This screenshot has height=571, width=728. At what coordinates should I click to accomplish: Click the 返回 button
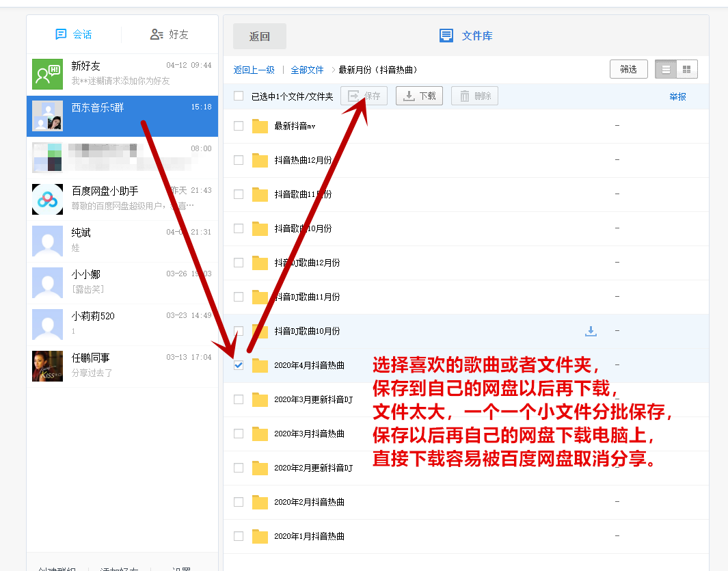[x=260, y=36]
